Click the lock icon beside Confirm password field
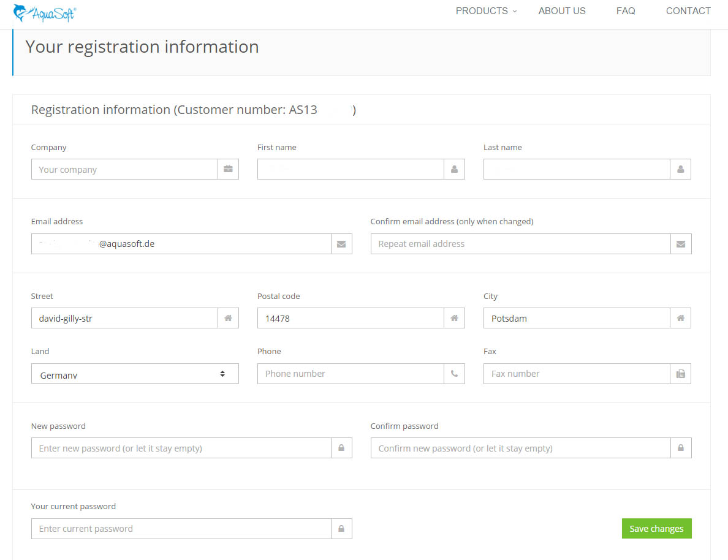Screen dimensions: 728x560 681,448
